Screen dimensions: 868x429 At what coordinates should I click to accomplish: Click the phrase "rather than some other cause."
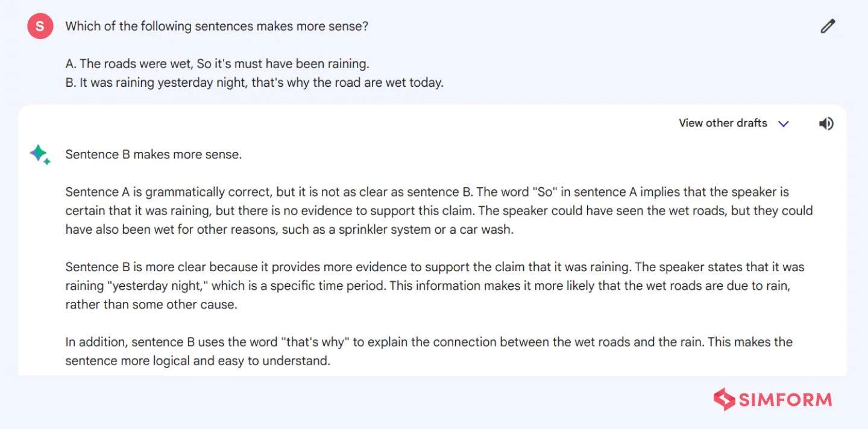point(151,304)
